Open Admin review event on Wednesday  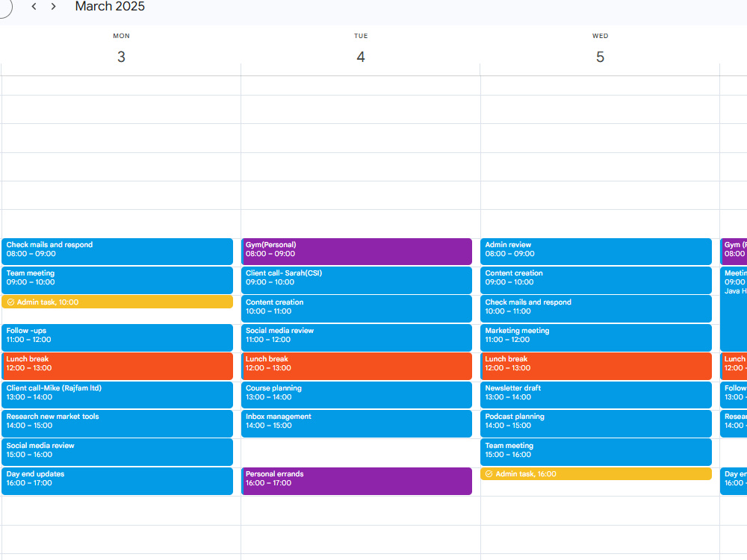pos(596,252)
